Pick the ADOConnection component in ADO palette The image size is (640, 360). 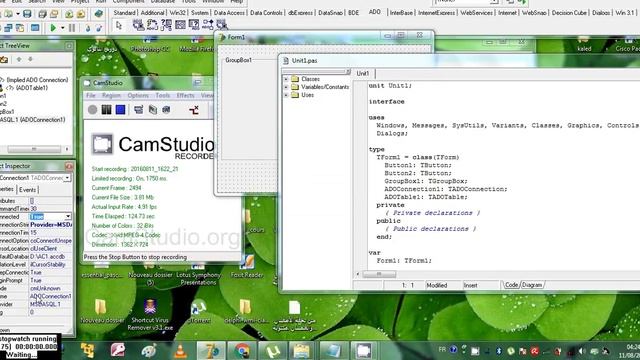[x=138, y=25]
